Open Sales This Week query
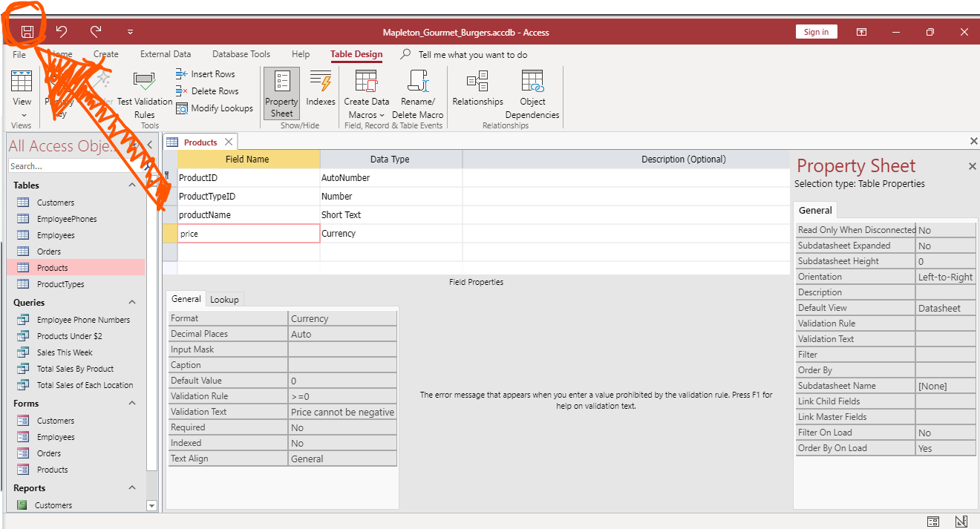980x529 pixels. [x=65, y=352]
